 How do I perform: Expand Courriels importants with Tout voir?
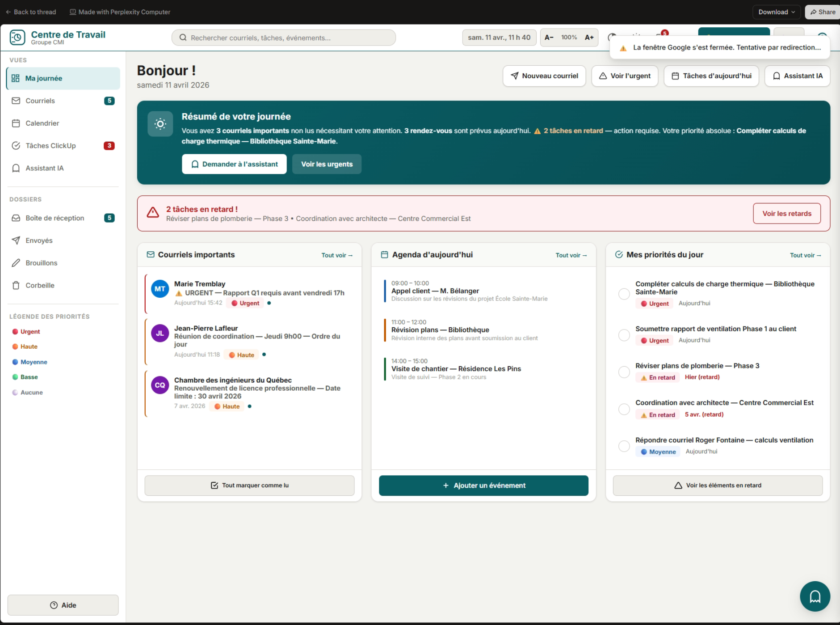pos(337,255)
